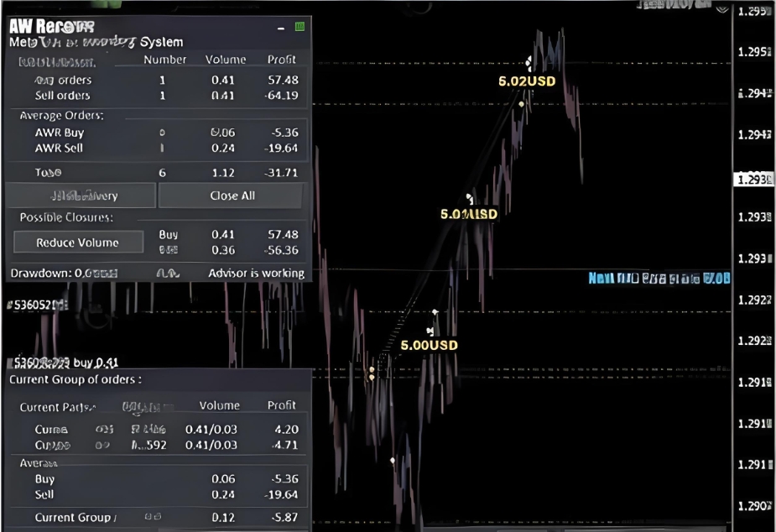Click current pair profit 4.20

(287, 429)
